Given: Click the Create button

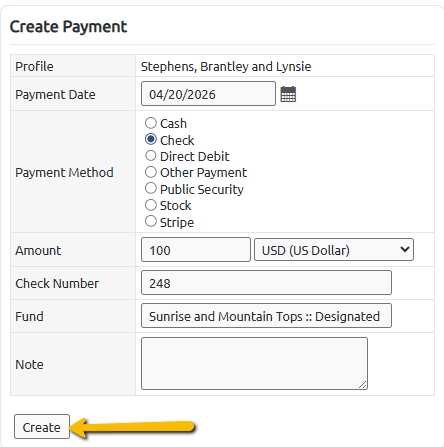Looking at the screenshot, I should (42, 427).
